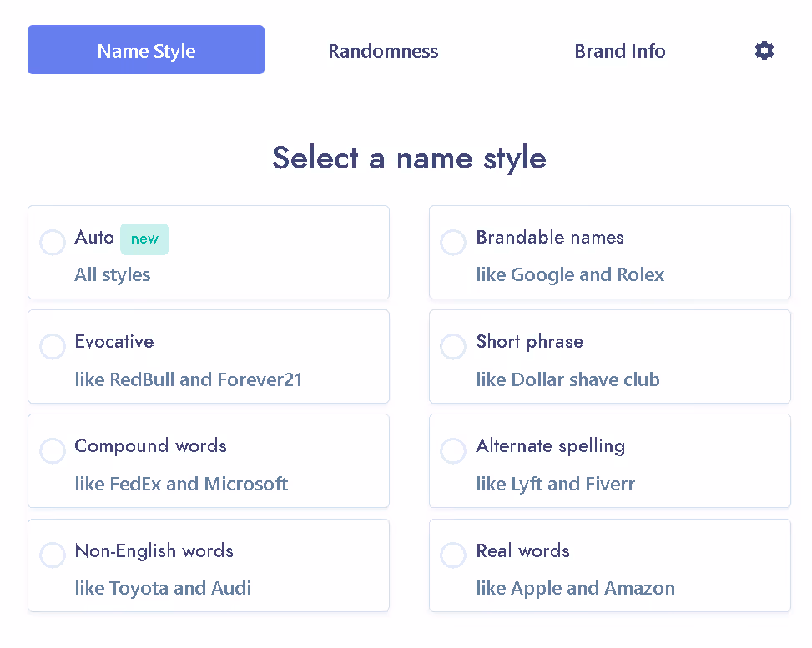Click the Name Style tab

(x=146, y=50)
